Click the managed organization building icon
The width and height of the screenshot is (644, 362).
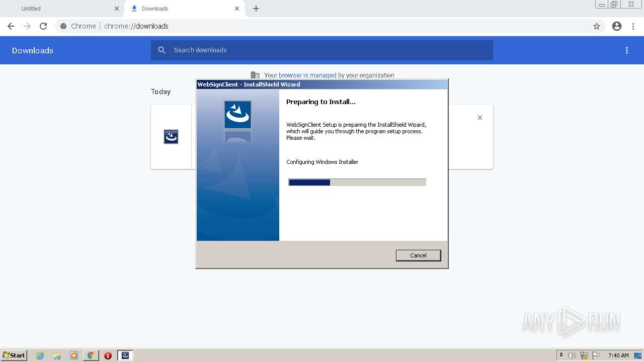click(x=255, y=75)
